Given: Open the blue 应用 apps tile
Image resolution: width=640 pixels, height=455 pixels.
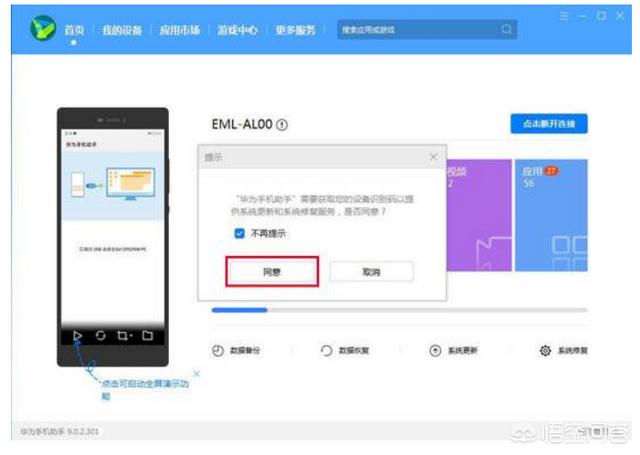Looking at the screenshot, I should click(551, 215).
